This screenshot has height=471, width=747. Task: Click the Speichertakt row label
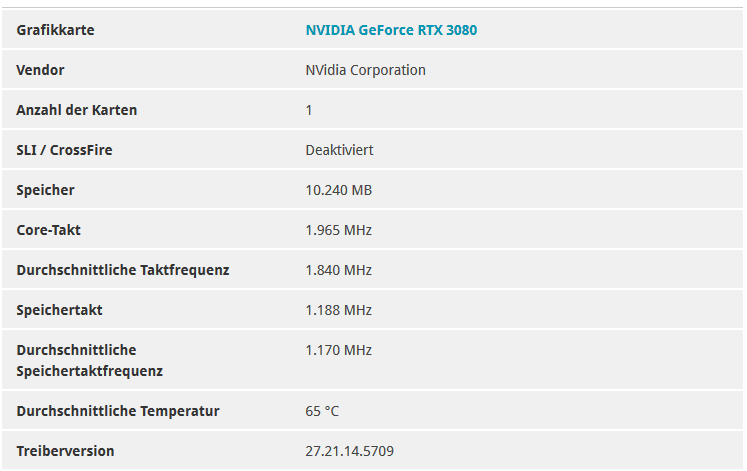pos(59,310)
